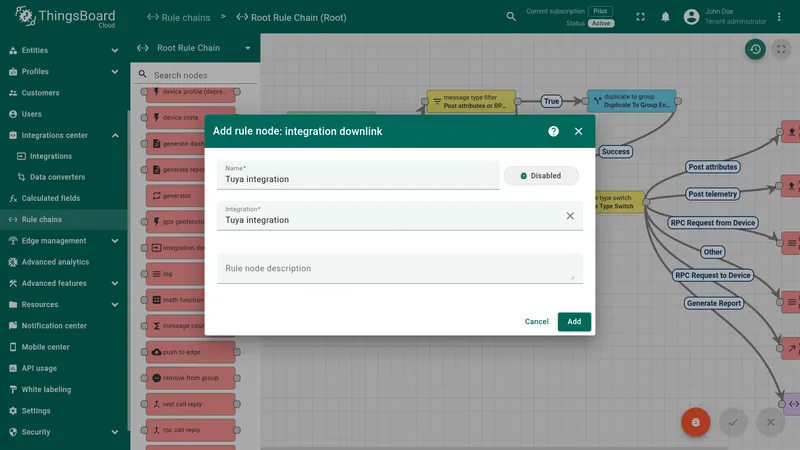Click the orange debug events button
800x450 pixels.
pyautogui.click(x=695, y=422)
